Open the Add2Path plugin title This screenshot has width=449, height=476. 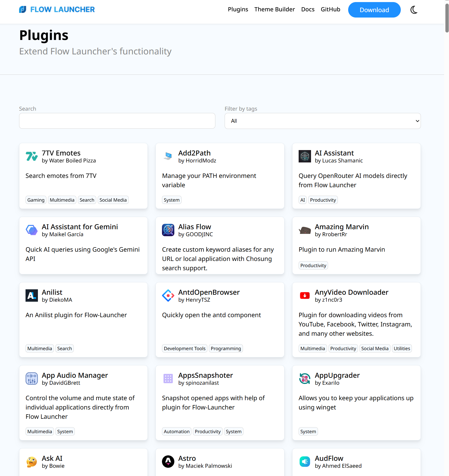(194, 153)
